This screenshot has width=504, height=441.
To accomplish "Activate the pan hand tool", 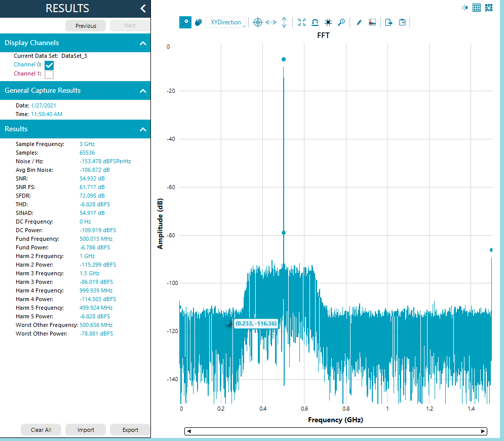I will coord(199,22).
